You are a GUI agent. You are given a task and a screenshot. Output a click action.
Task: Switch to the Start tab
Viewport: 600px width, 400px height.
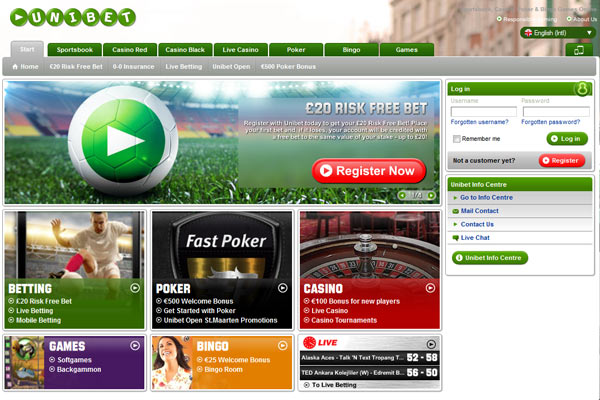27,49
